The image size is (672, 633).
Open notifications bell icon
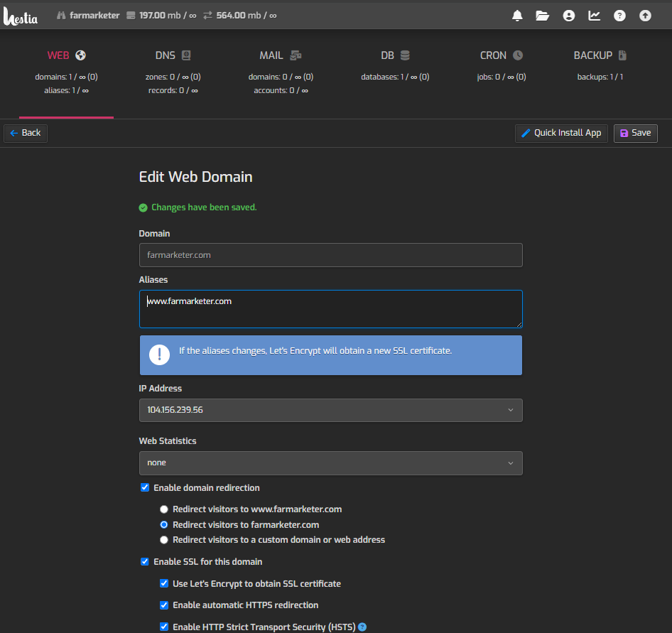coord(517,16)
